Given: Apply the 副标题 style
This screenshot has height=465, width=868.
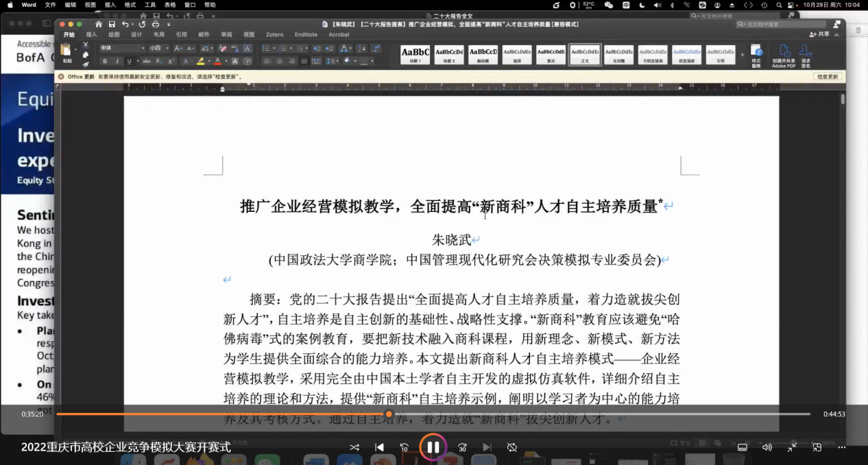Looking at the screenshot, I should coord(483,55).
